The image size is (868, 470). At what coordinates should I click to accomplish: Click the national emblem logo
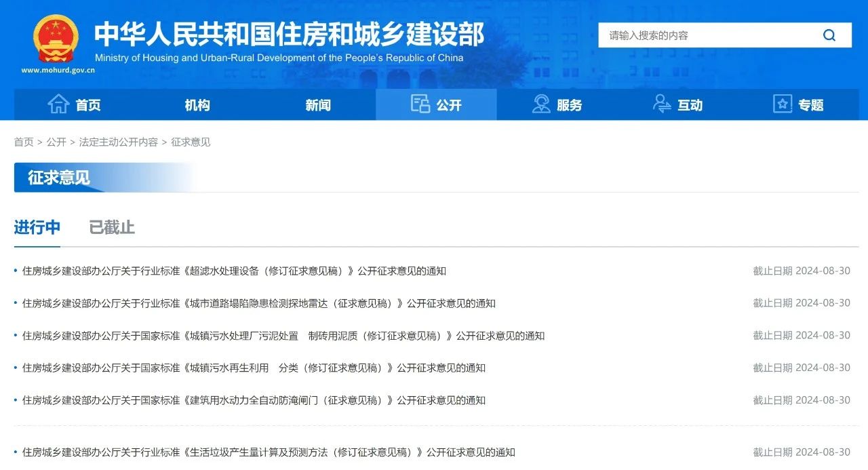click(x=56, y=39)
